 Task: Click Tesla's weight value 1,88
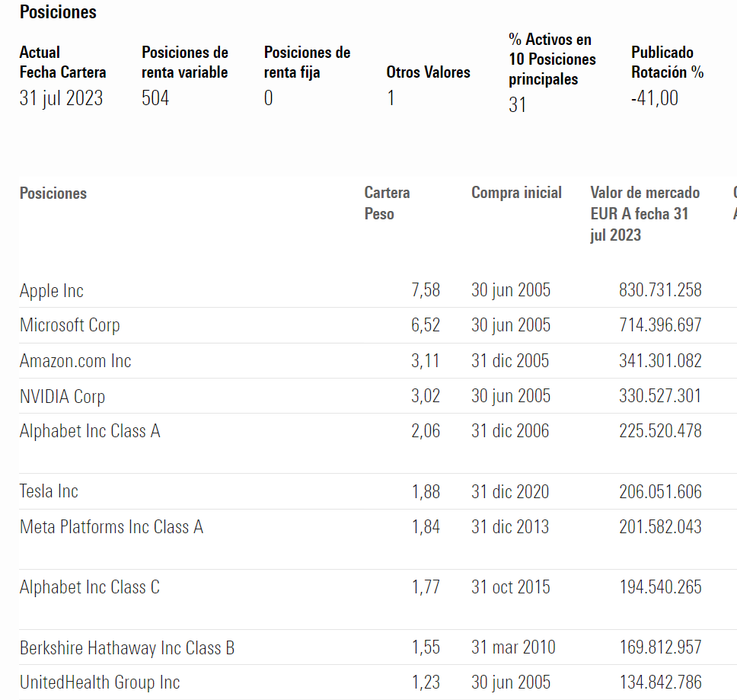426,492
